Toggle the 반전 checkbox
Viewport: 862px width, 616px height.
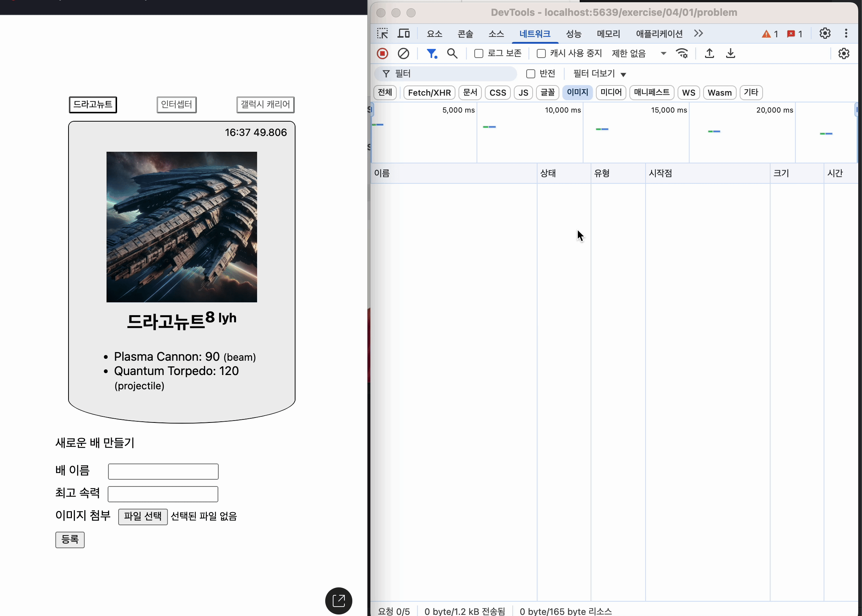[x=530, y=73]
